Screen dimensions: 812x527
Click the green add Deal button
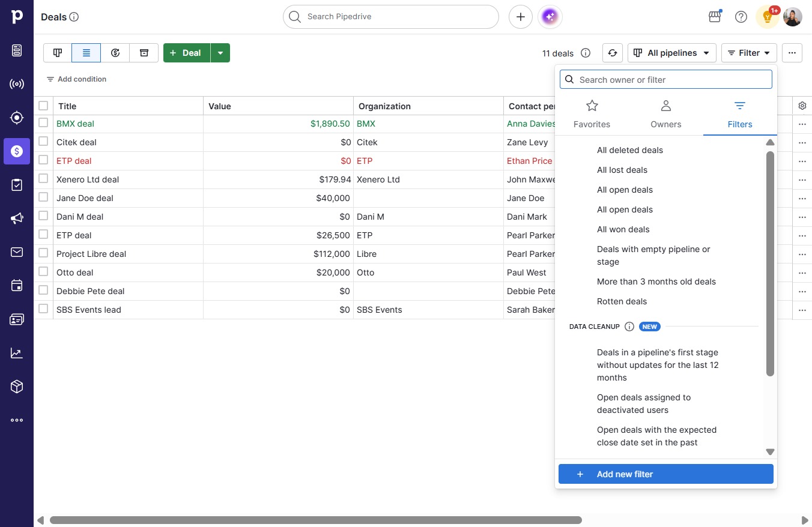186,53
